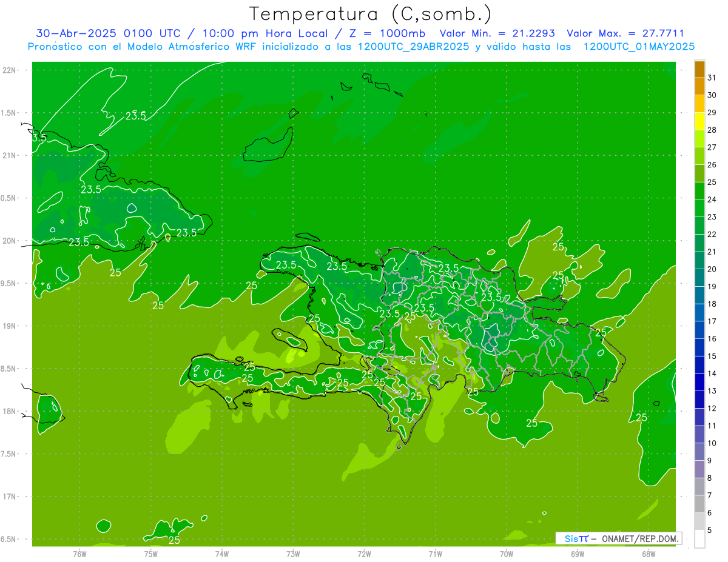Click the legend scale number 27

coord(712,147)
